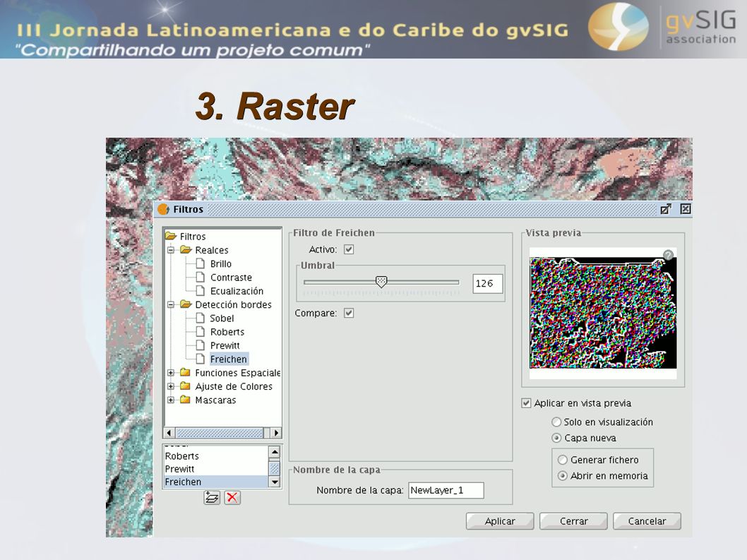Click the Realces folder icon
Image resolution: width=747 pixels, height=560 pixels.
pyautogui.click(x=186, y=250)
